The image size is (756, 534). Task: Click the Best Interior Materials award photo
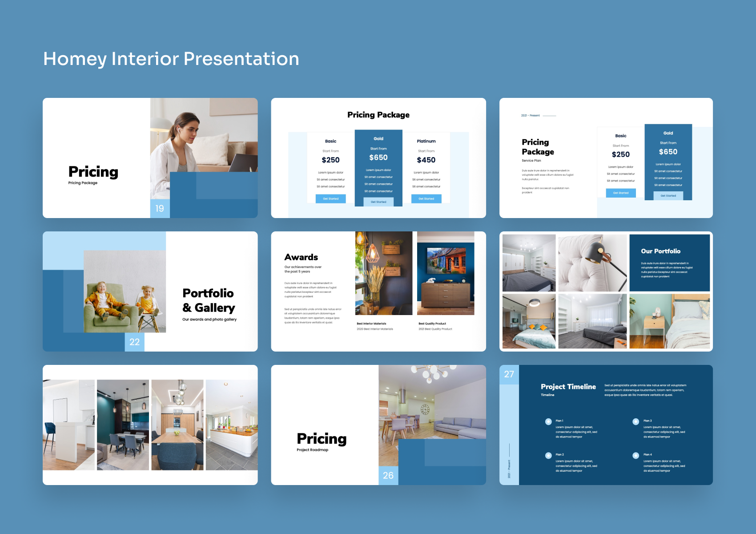pyautogui.click(x=383, y=274)
